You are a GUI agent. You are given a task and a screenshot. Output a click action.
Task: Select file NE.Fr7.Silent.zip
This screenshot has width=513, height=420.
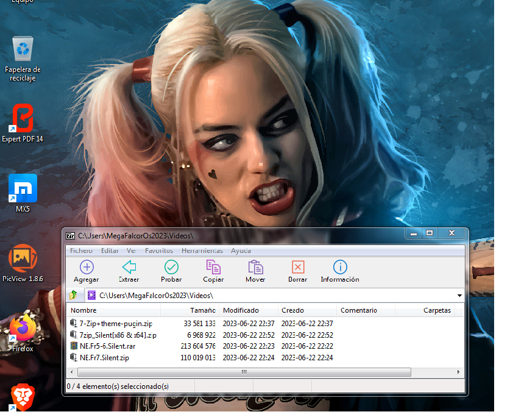[104, 357]
